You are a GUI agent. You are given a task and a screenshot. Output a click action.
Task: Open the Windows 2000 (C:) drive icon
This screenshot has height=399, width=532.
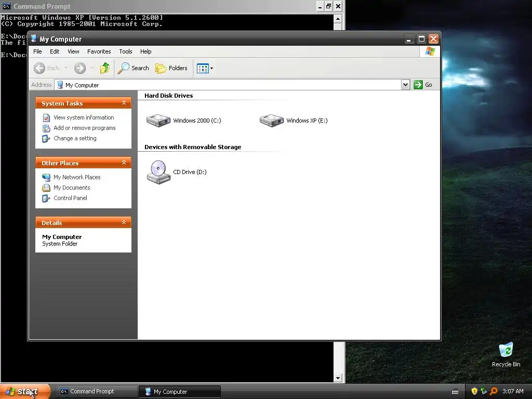158,121
